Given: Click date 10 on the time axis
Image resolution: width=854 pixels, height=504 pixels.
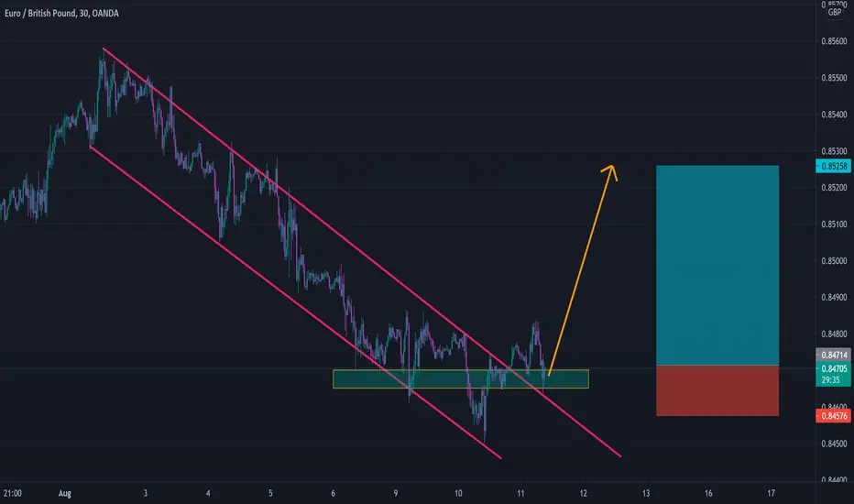Looking at the screenshot, I should point(458,493).
